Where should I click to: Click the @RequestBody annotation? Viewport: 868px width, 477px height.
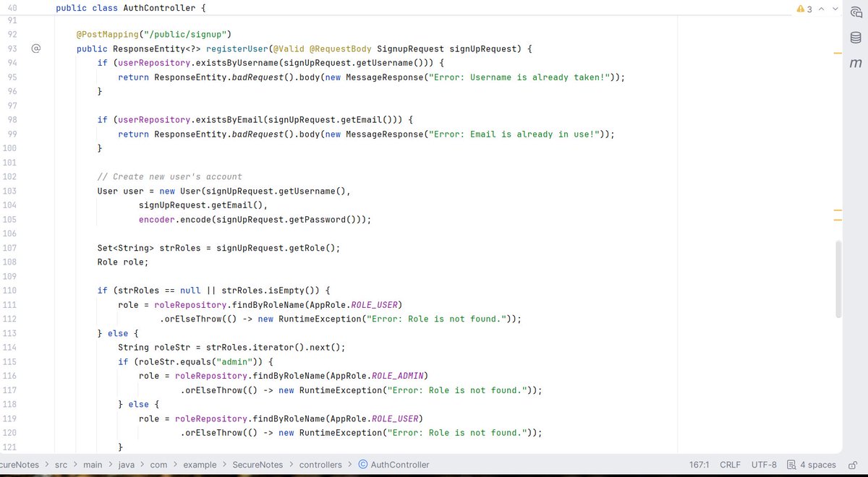point(341,49)
